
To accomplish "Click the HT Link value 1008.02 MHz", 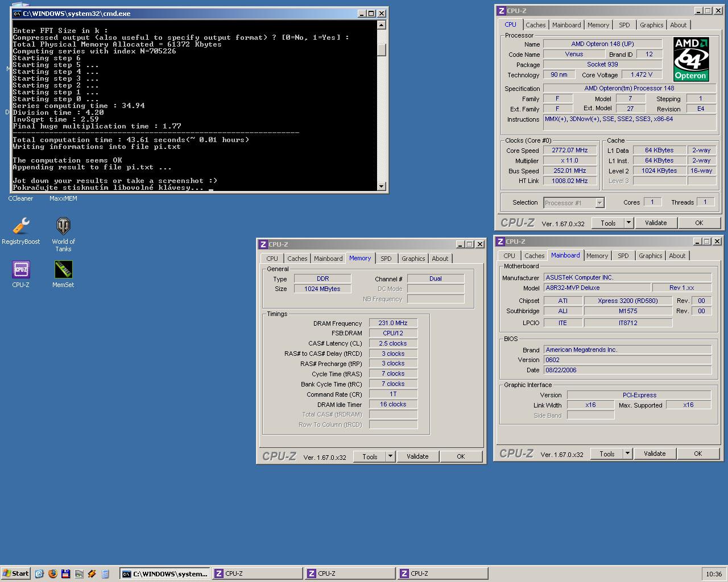I will click(569, 181).
